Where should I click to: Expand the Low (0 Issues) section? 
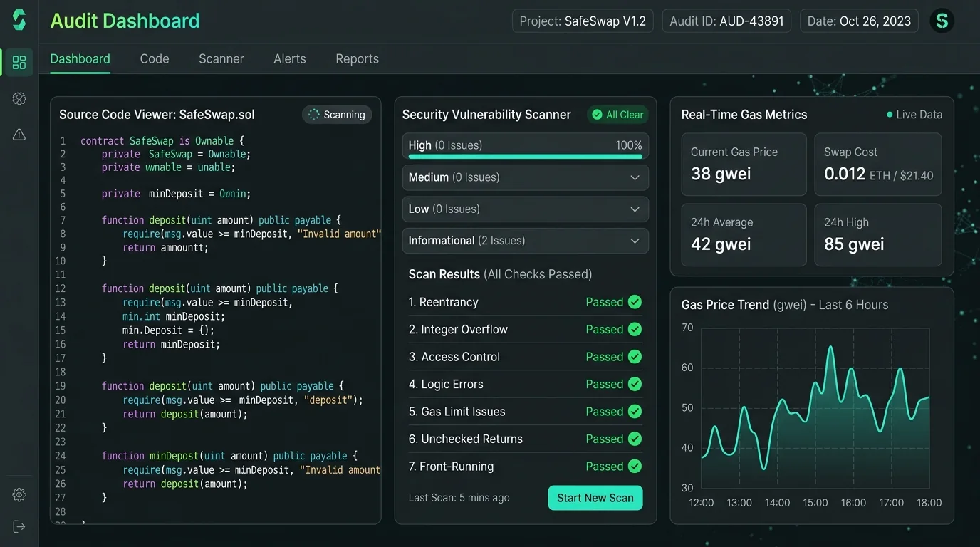525,209
